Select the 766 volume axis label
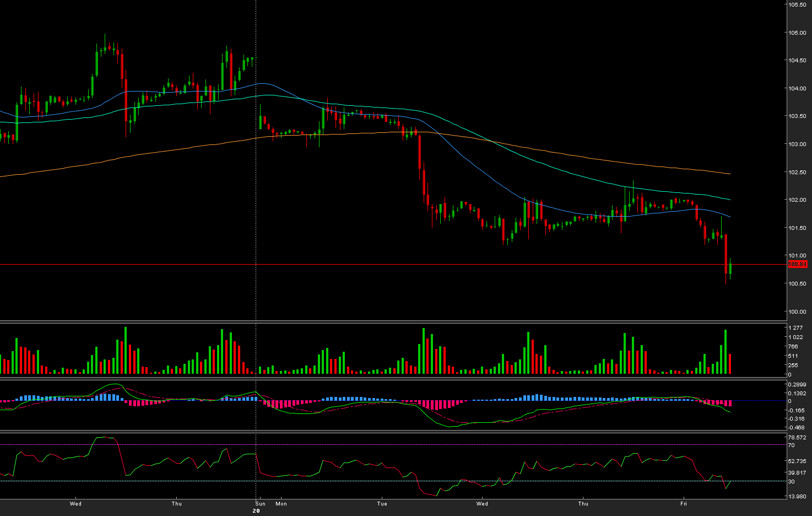812x516 pixels. 793,346
